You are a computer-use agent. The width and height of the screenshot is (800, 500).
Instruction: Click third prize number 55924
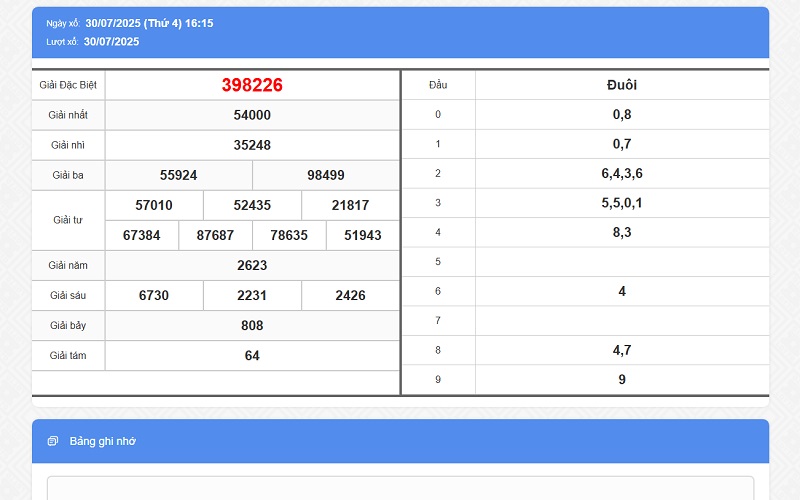(178, 175)
